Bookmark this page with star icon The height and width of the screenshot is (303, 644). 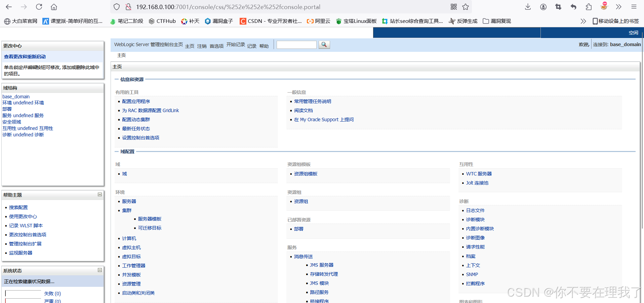click(466, 7)
